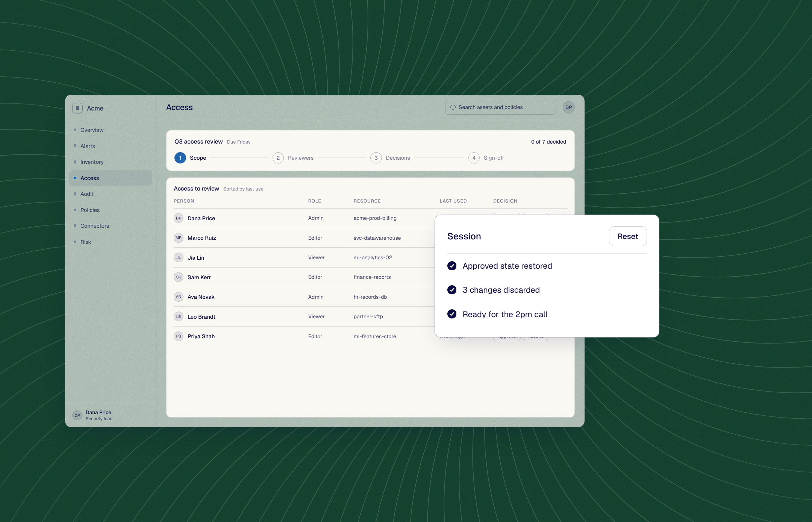The width and height of the screenshot is (812, 522).
Task: Select step 1 Scope
Action: tap(190, 158)
